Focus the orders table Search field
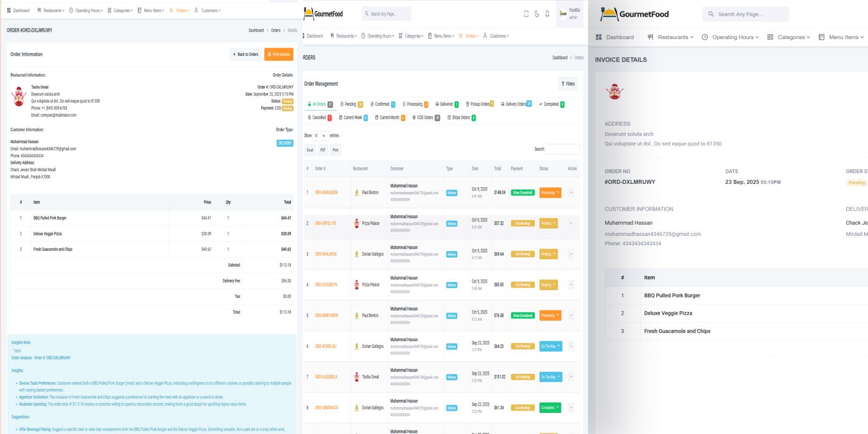Image resolution: width=868 pixels, height=434 pixels. 563,149
